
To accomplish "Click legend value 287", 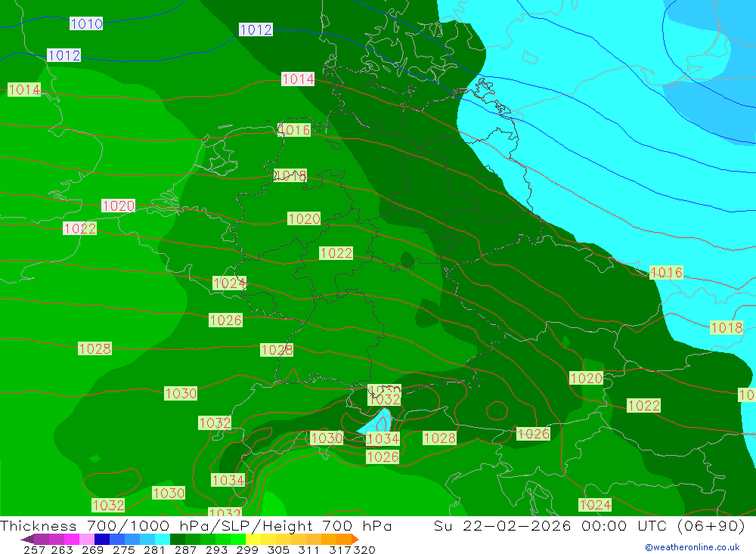I will click(x=186, y=549).
